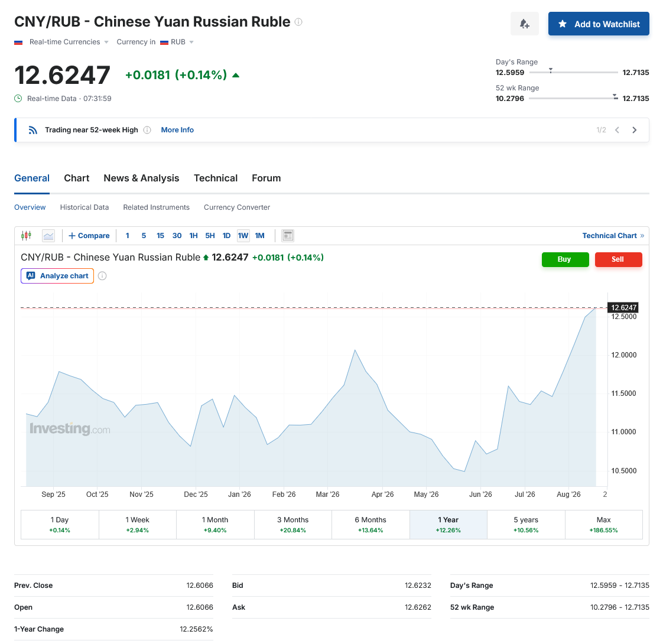Click the green Buy button
The width and height of the screenshot is (663, 644).
pos(565,259)
